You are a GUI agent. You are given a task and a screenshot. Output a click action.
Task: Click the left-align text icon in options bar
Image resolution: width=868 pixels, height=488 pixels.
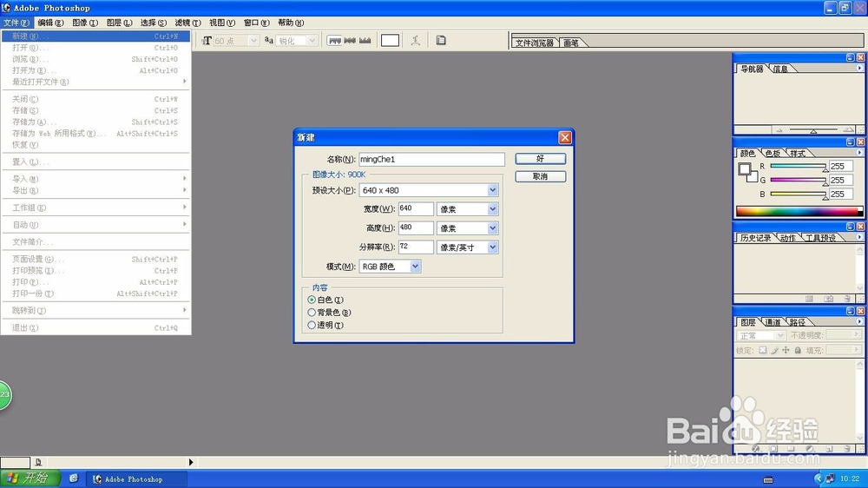coord(334,41)
